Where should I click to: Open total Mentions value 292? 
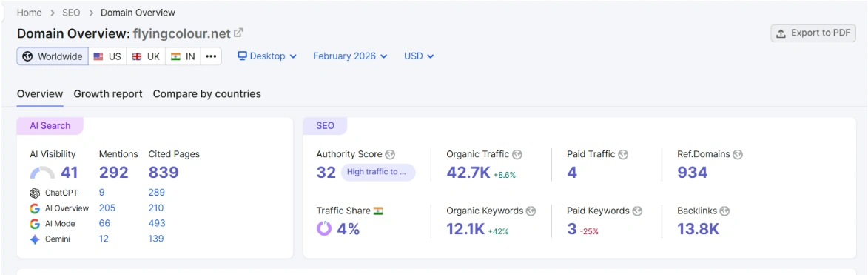point(113,173)
